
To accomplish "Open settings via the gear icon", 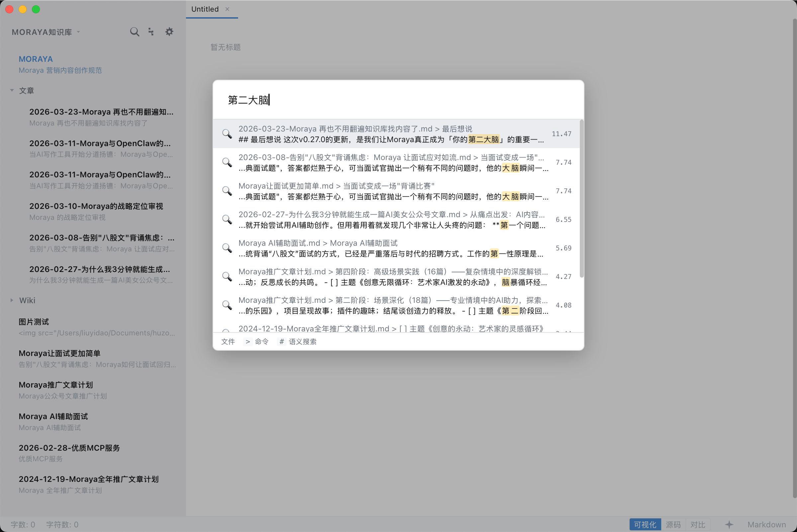I will click(169, 32).
